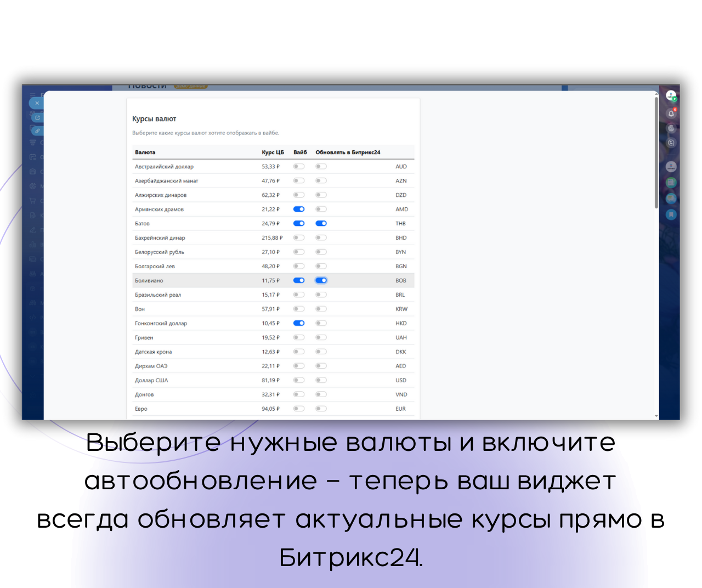
Task: Click the Обновлять в Битрикс24 column header
Action: pyautogui.click(x=348, y=152)
